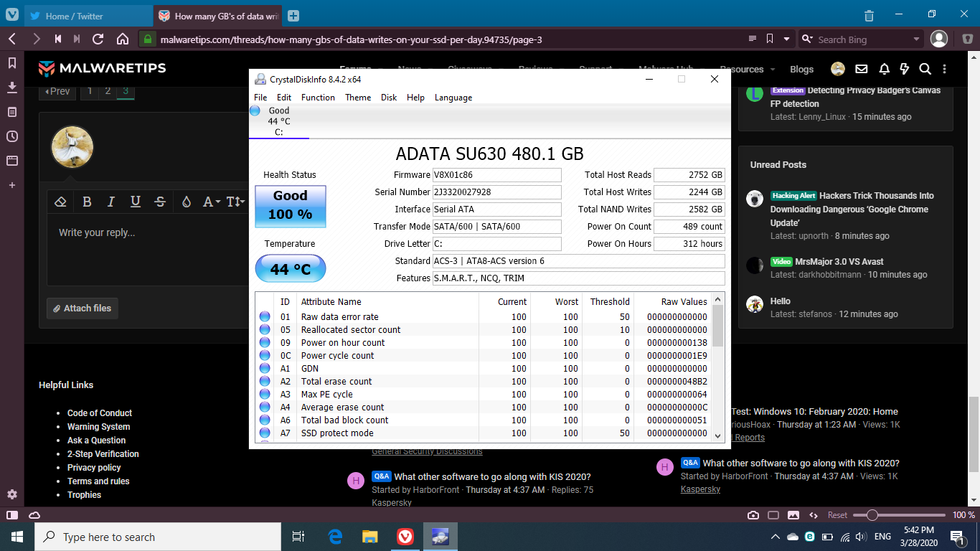The image size is (980, 551).
Task: Click the Remove formatting eraser icon
Action: click(x=61, y=202)
